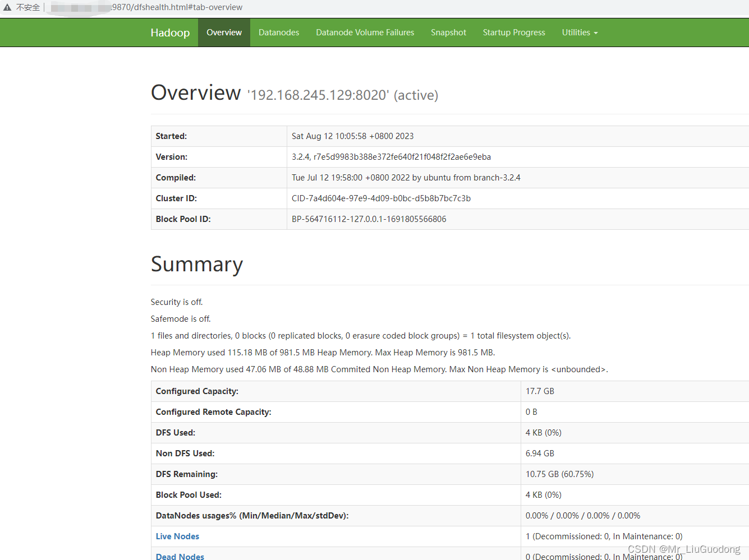This screenshot has width=749, height=560.
Task: Click the 'Block Pool Used:' label
Action: tap(189, 495)
